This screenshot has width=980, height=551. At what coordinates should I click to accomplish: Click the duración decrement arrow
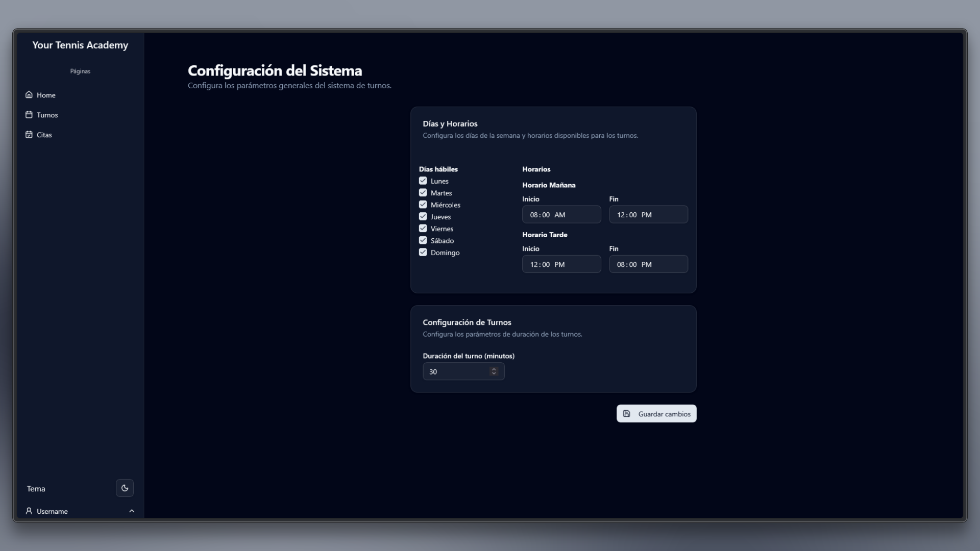tap(494, 374)
